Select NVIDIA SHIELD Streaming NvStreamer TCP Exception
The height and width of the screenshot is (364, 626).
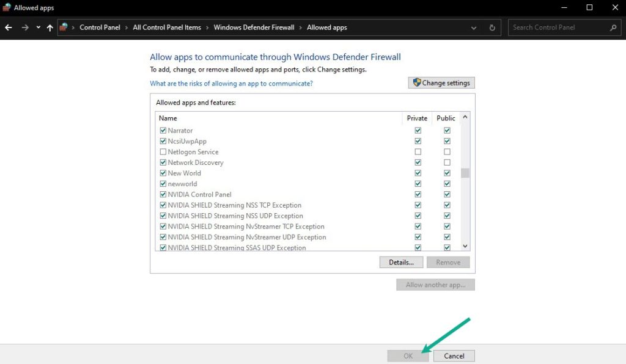pos(246,227)
